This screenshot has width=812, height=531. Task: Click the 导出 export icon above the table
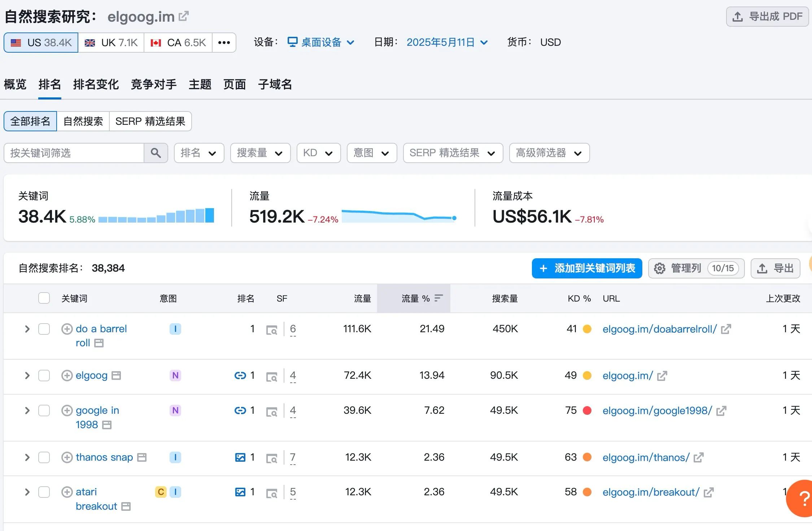tap(762, 268)
